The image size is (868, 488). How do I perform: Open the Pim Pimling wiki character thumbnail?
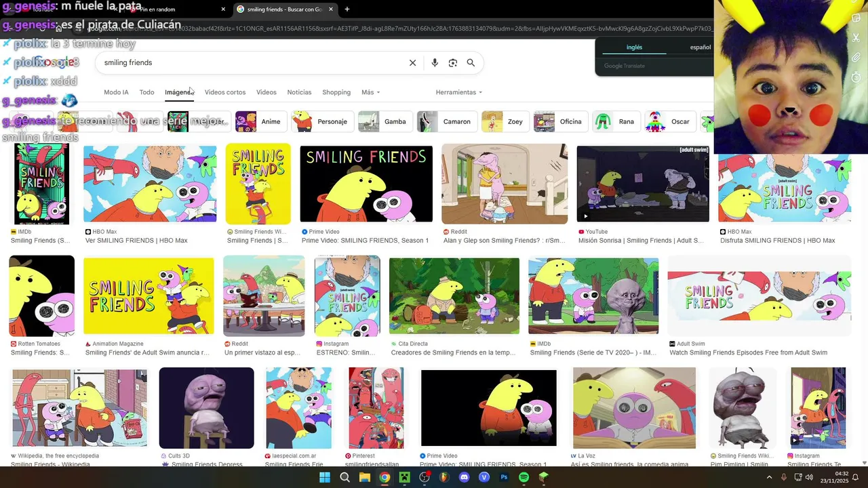[x=743, y=408]
